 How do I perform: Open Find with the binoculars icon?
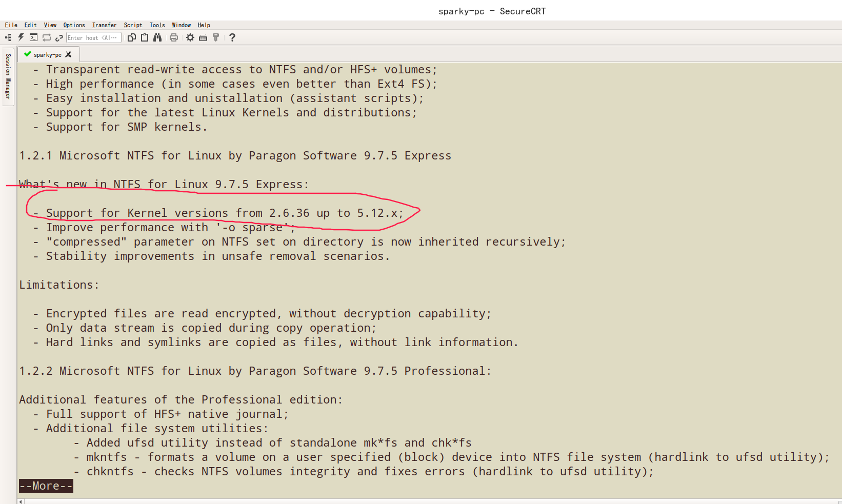[x=157, y=37]
